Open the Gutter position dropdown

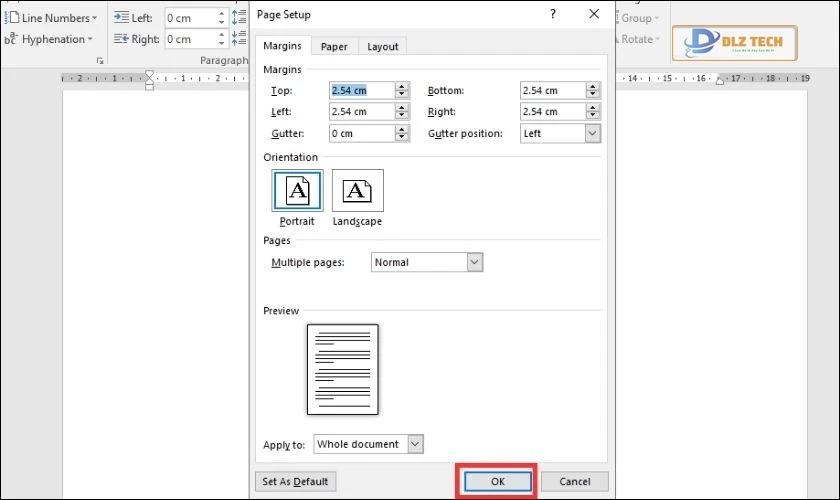click(x=592, y=133)
